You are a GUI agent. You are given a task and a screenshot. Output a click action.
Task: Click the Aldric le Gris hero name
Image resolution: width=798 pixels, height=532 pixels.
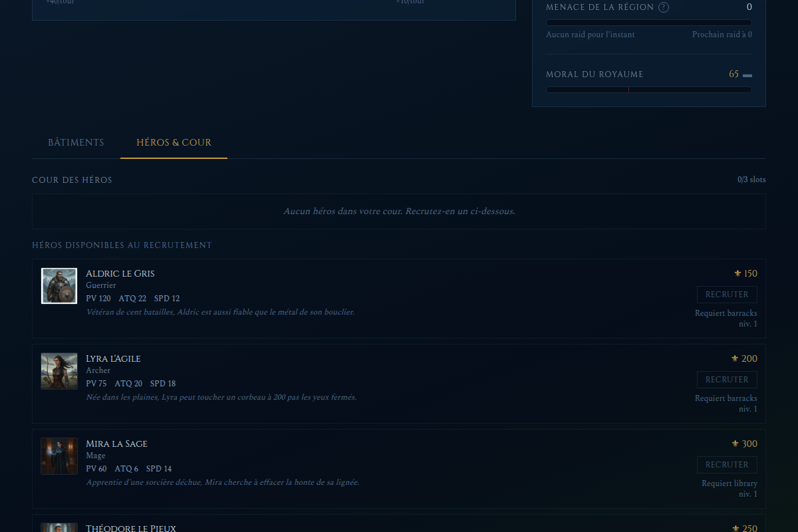[x=120, y=273]
